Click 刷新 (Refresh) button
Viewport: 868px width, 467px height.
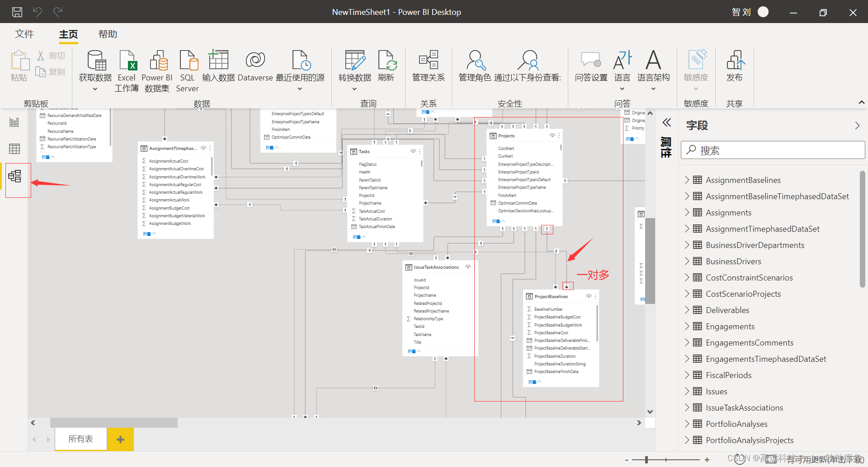pos(386,66)
